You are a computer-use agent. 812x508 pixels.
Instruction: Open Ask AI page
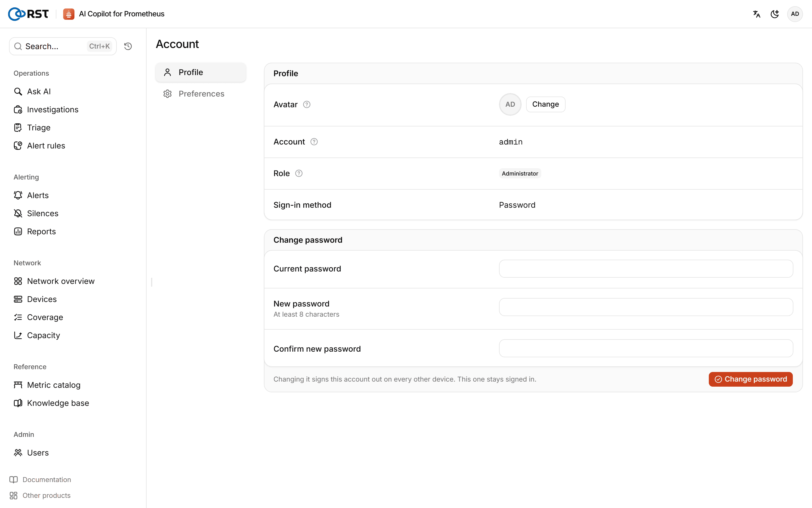(39, 91)
